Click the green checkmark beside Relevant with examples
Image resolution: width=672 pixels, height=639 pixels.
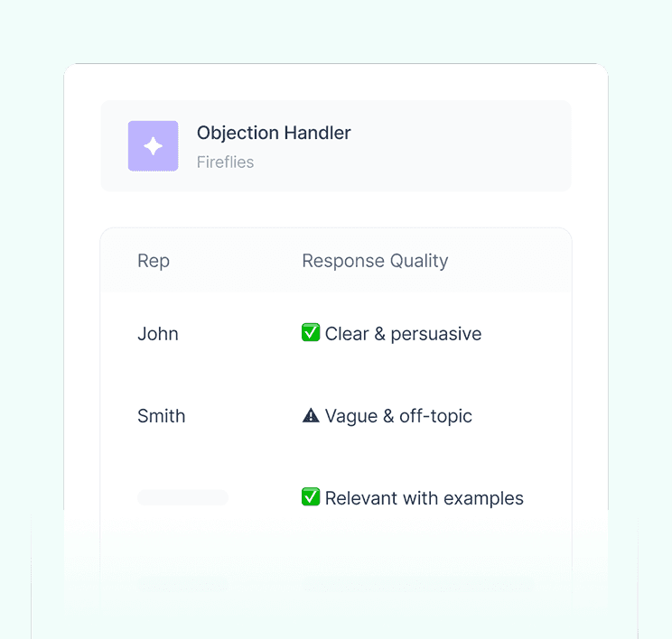coord(311,496)
